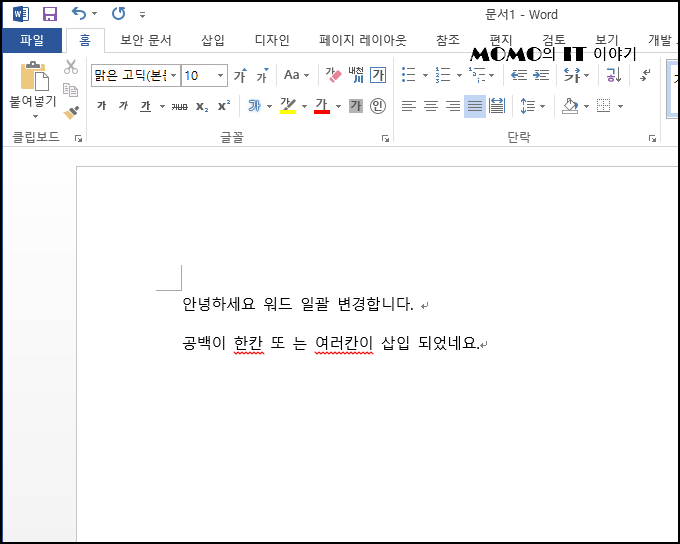The height and width of the screenshot is (544, 680).
Task: Switch to the 디자인 tab
Action: pos(272,40)
